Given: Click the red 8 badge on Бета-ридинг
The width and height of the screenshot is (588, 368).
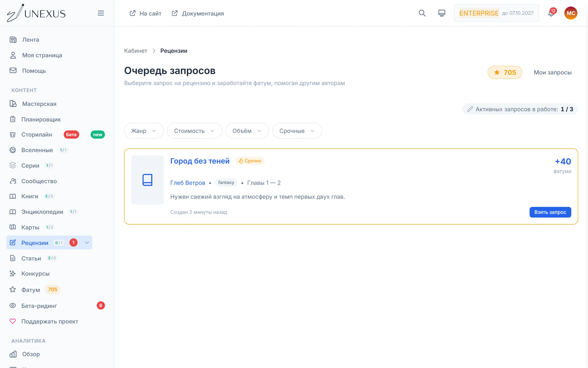Looking at the screenshot, I should 101,305.
